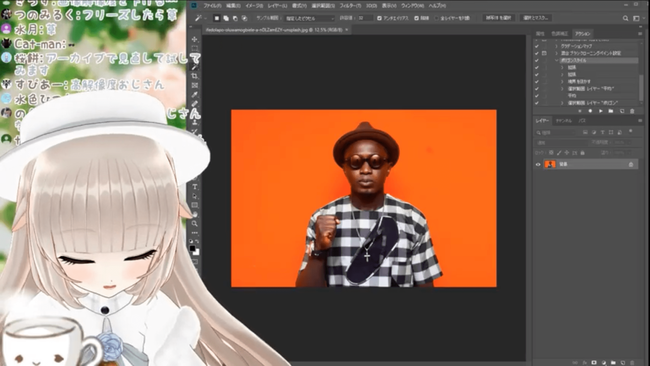Expand 選択範囲 レイヤー "ポリゴン" step
This screenshot has width=650, height=366.
coord(563,103)
